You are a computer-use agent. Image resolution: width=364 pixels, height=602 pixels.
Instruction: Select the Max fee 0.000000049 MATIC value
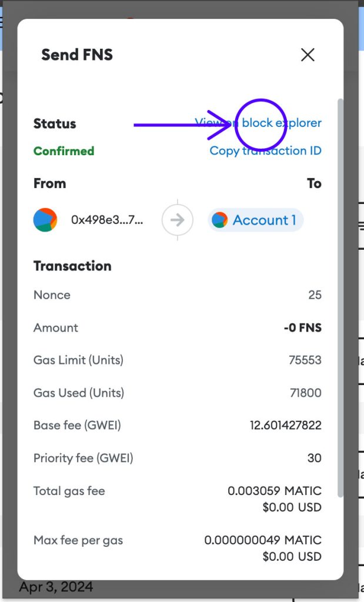pyautogui.click(x=263, y=540)
